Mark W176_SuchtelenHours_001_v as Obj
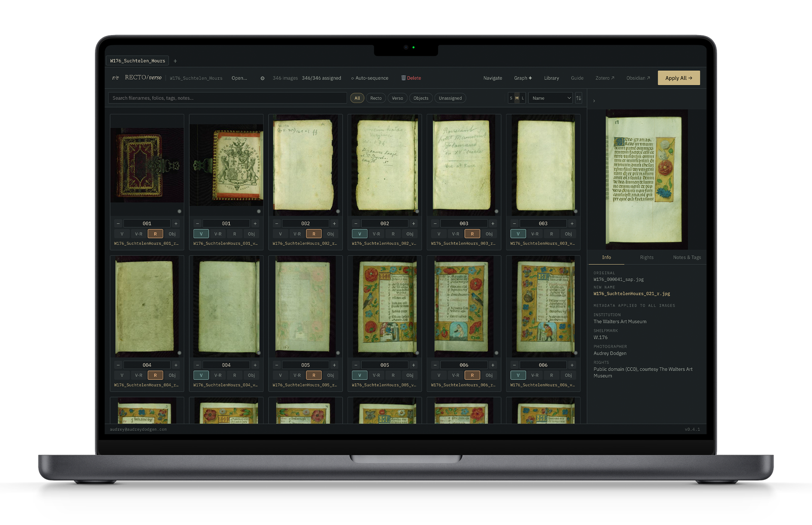Image resolution: width=812 pixels, height=525 pixels. 251,234
